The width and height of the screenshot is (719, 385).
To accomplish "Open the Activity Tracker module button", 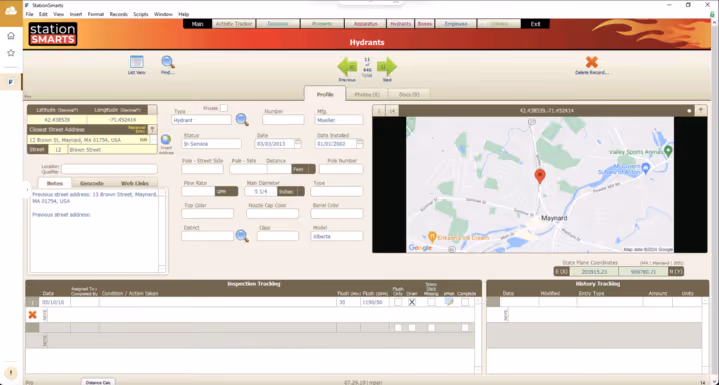I will click(234, 24).
